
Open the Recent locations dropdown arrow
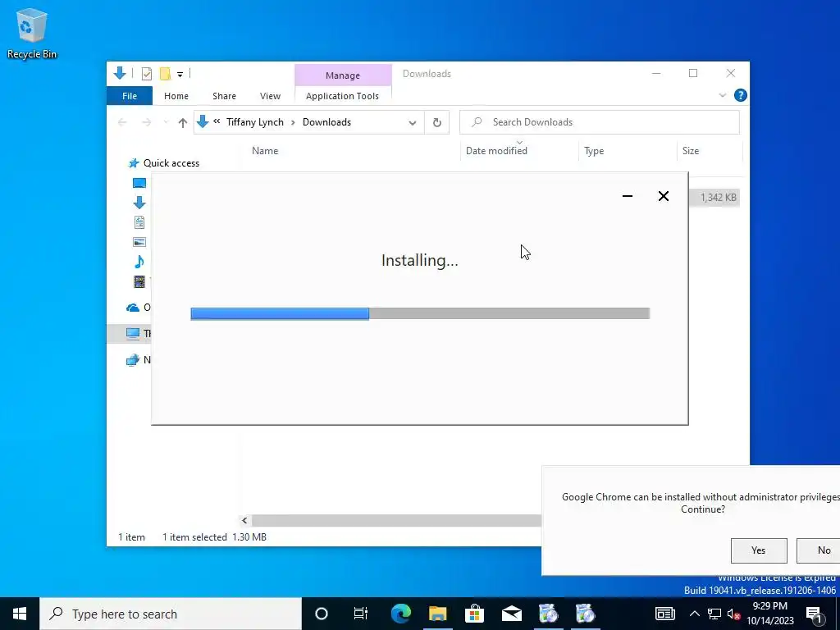point(166,123)
